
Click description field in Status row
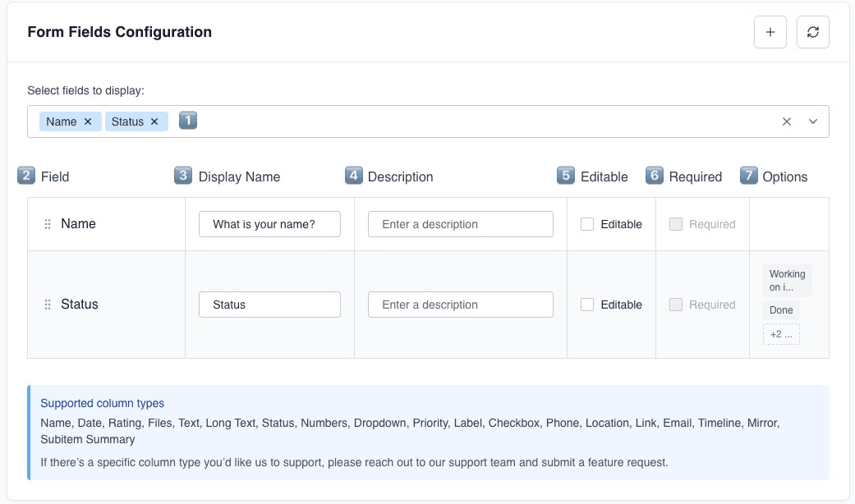pos(460,305)
